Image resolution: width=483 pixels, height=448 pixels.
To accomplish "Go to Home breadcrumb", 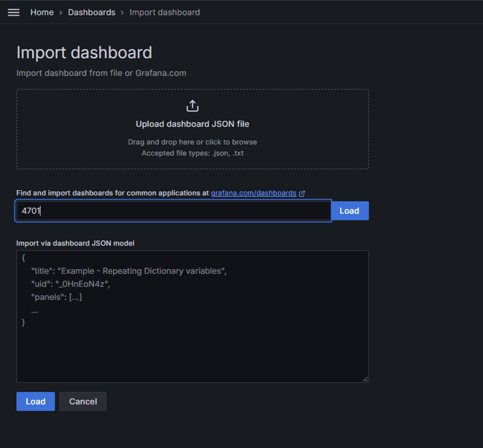I will [42, 12].
